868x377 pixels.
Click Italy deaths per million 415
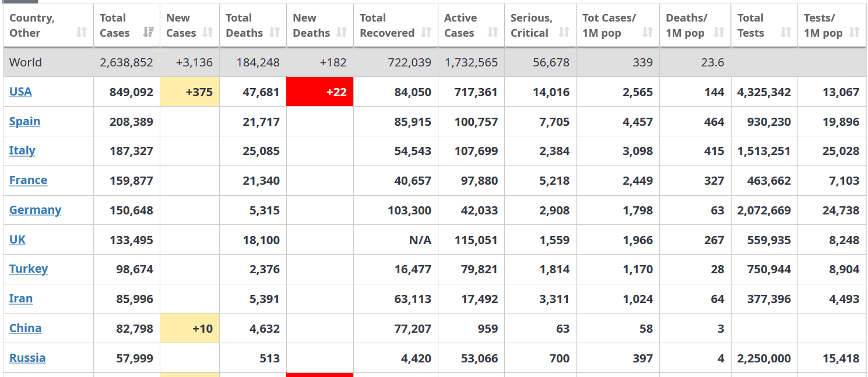click(x=714, y=151)
